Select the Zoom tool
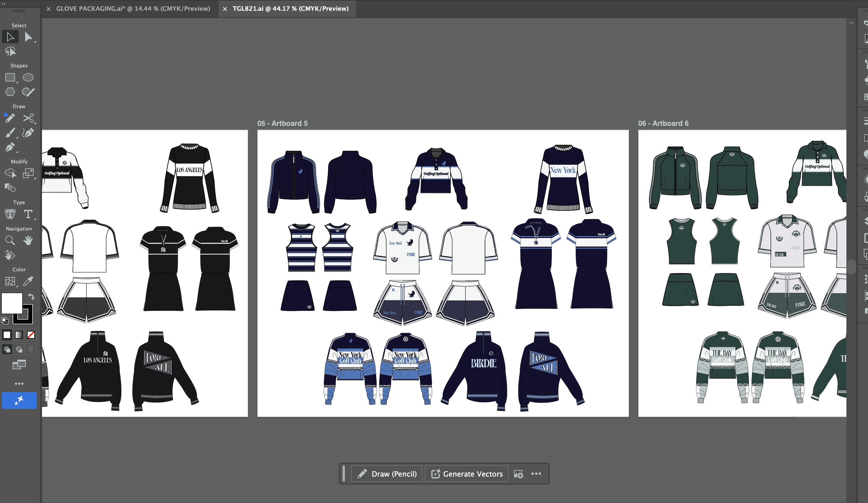Viewport: 868px width, 503px height. (10, 240)
